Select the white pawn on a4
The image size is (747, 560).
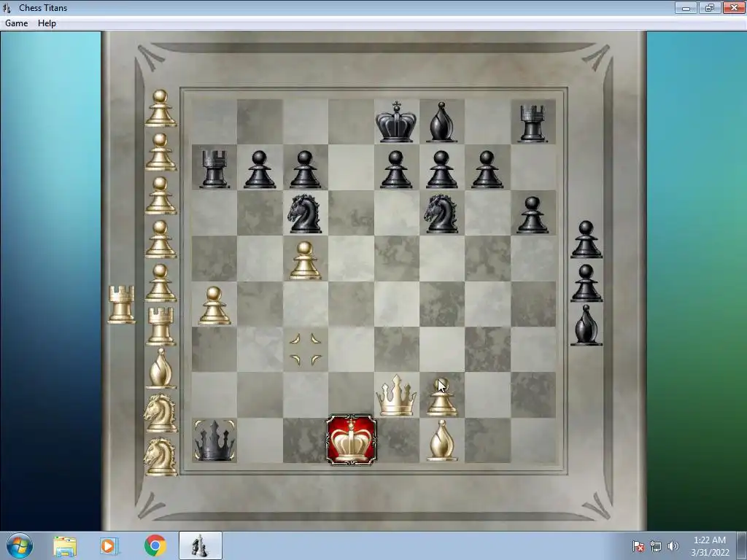[x=214, y=306]
